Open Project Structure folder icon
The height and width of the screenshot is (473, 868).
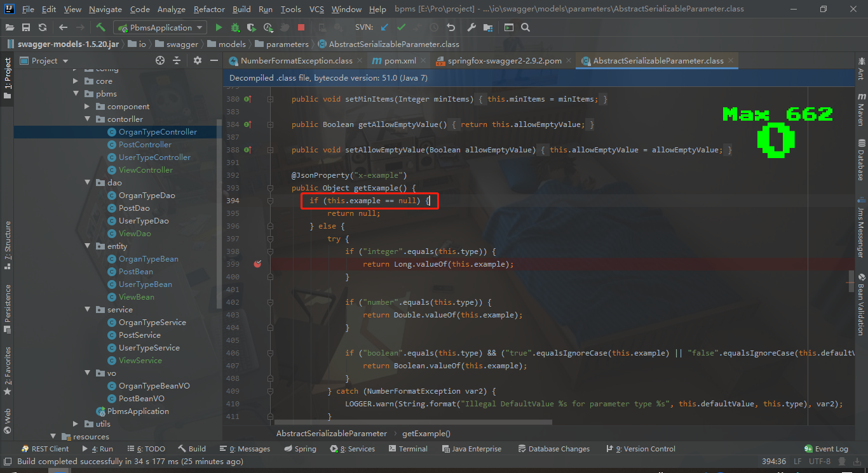(487, 27)
